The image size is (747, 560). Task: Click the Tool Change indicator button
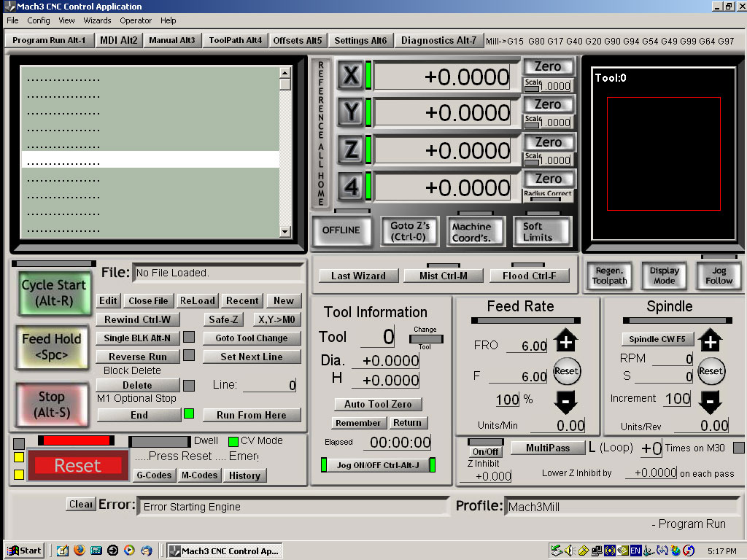426,339
